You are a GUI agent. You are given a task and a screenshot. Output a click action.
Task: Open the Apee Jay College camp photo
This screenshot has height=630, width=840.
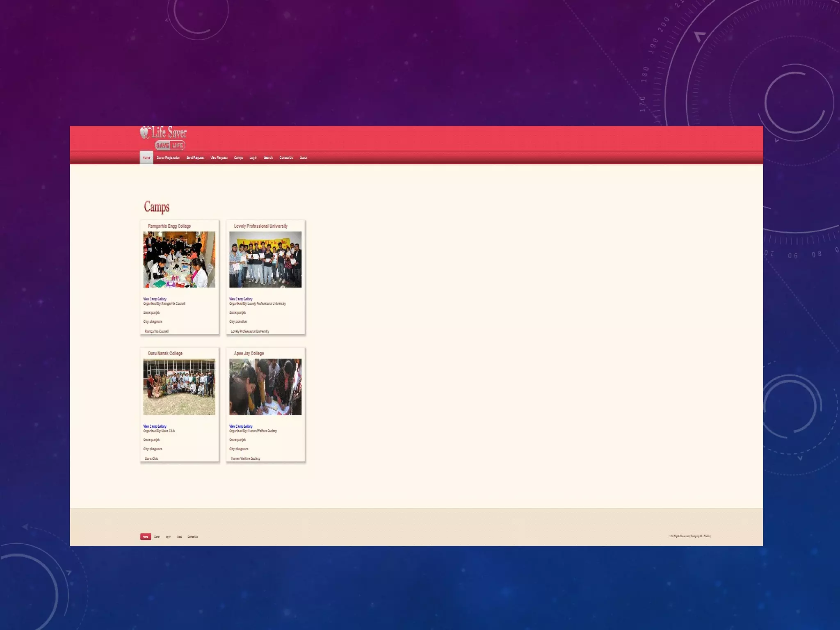point(265,387)
